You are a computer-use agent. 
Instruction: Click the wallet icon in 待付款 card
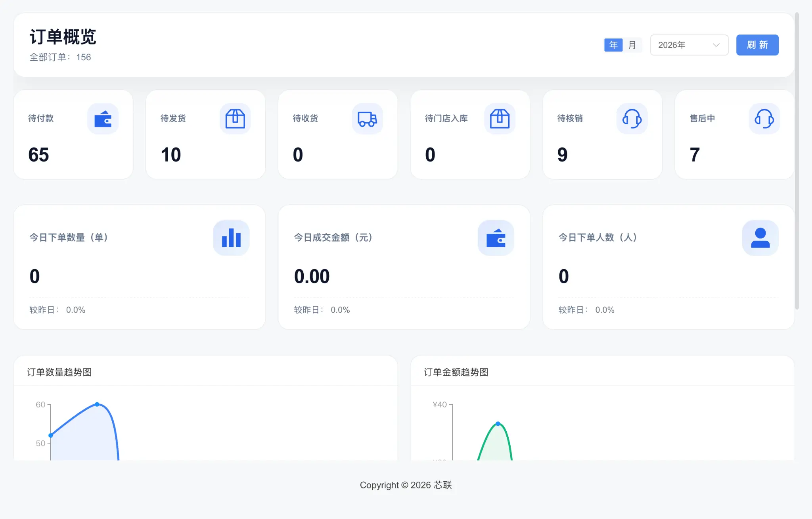(x=103, y=119)
